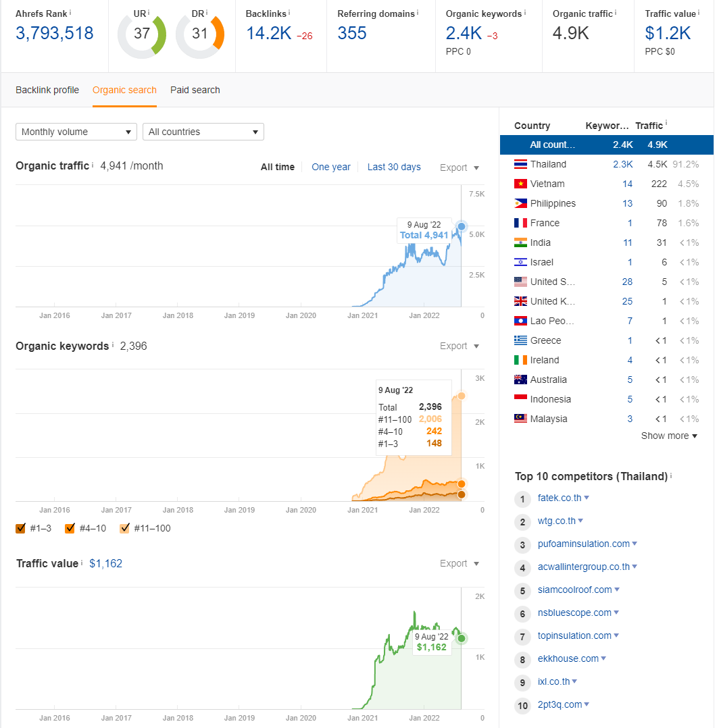Click the France flag icon
The width and height of the screenshot is (719, 728).
[520, 223]
